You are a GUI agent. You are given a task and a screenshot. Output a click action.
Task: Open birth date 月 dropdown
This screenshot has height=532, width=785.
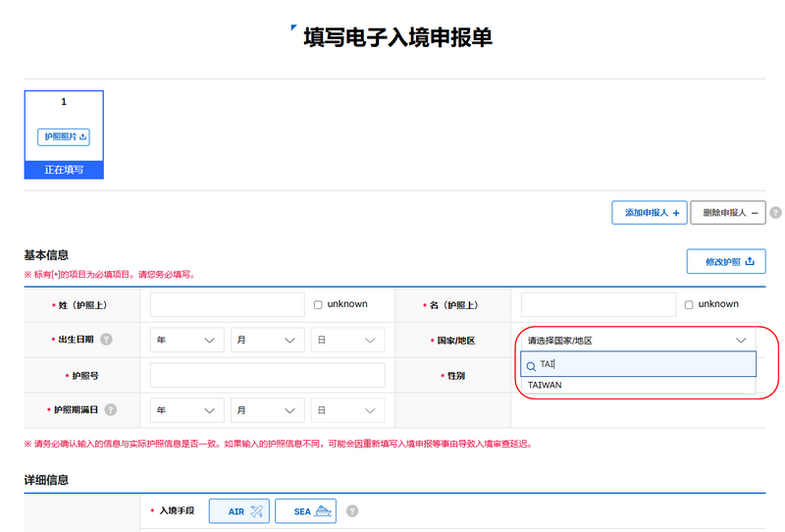pos(267,340)
